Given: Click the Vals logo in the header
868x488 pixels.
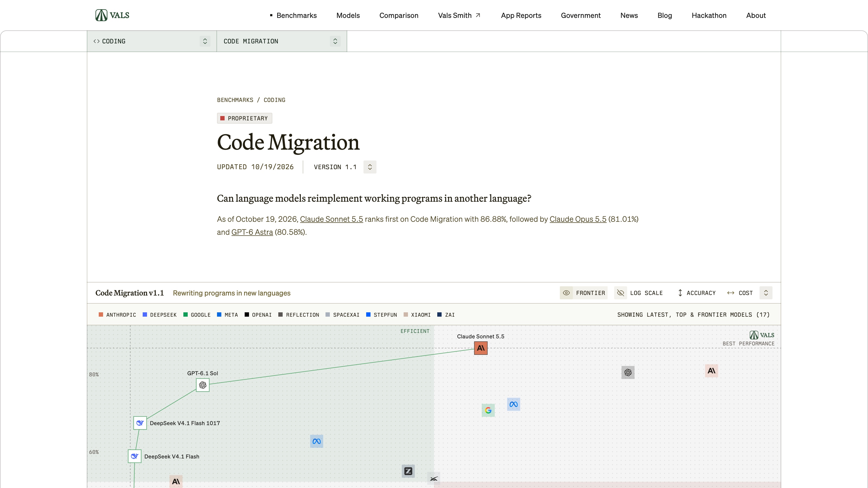Looking at the screenshot, I should pos(112,15).
